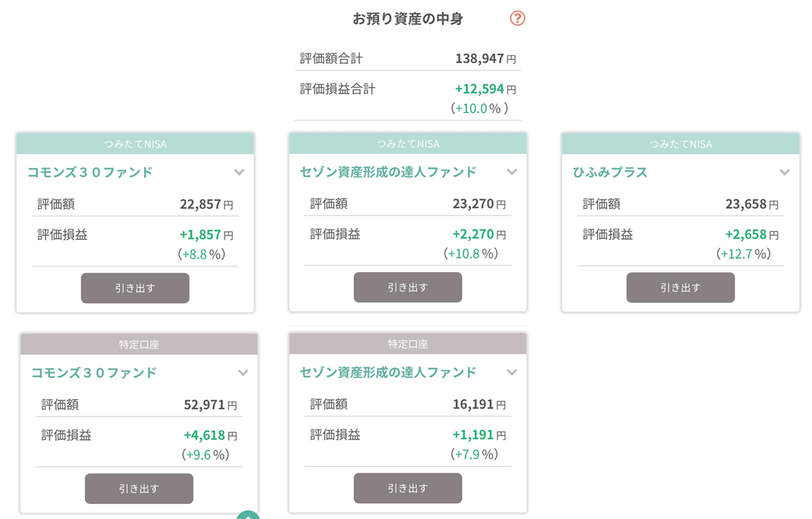Click 引き出す in ひふみプラス card
812x519 pixels.
[x=680, y=287]
